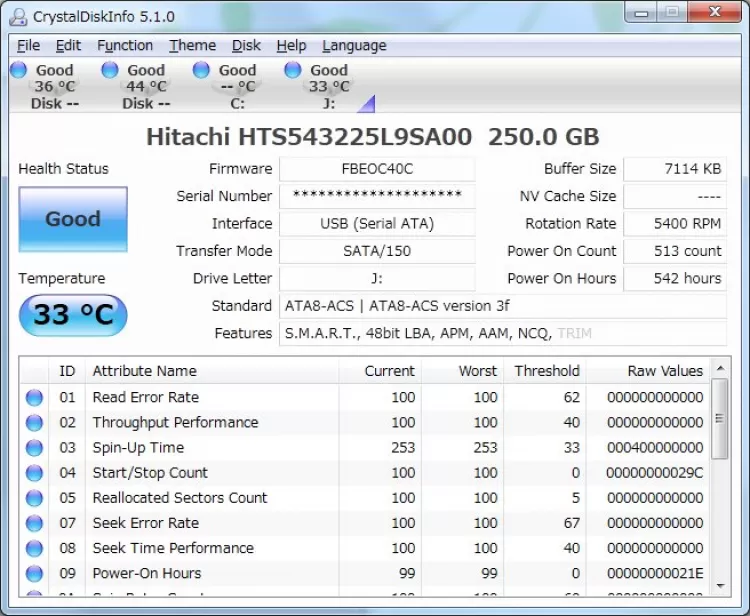
Task: Click the Seek Error Rate status icon
Action: click(35, 523)
